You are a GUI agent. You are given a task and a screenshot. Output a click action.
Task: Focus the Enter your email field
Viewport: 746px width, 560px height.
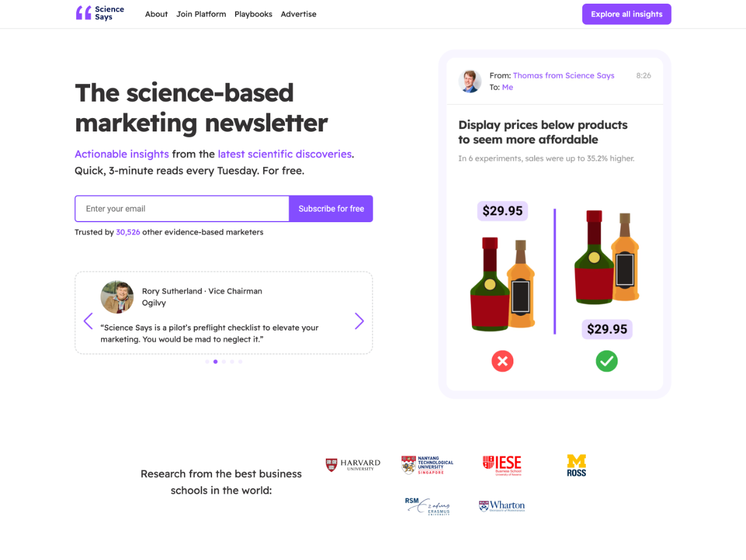(x=182, y=209)
